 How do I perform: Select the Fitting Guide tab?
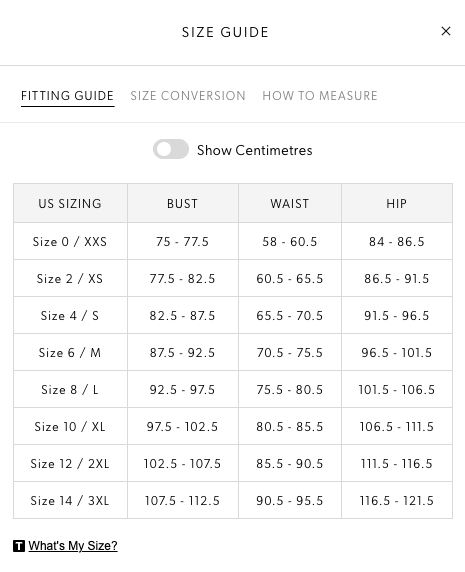tap(67, 96)
